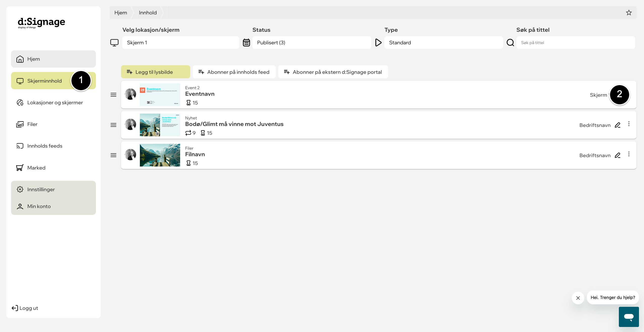
Task: Open more options on Bodø/Glimt row
Action: click(629, 124)
